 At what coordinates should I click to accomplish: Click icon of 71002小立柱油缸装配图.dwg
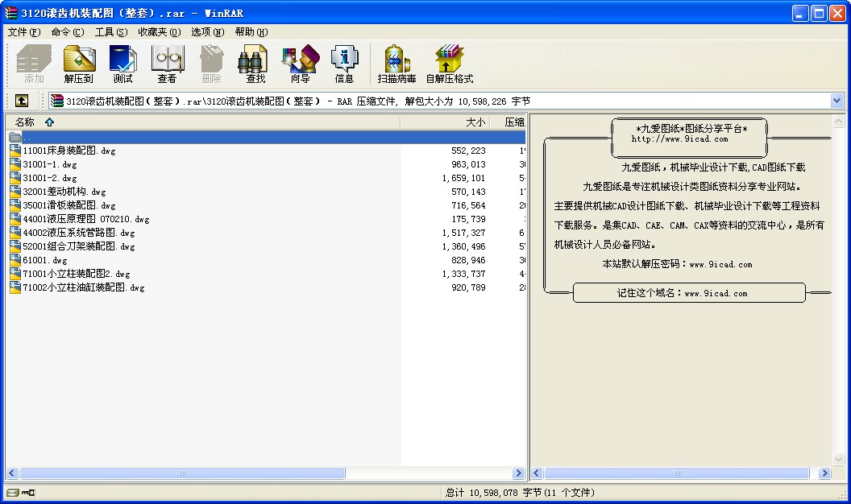[x=15, y=287]
